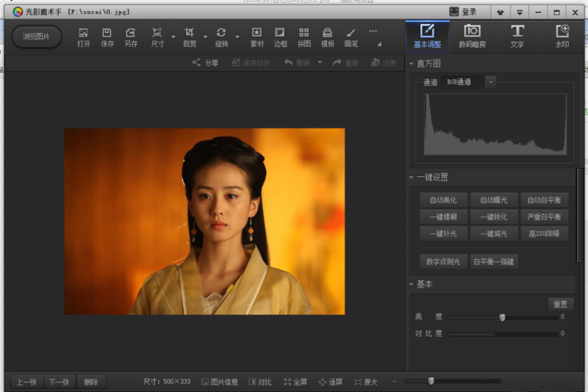The height and width of the screenshot is (392, 588).
Task: Save the picture using 保存
Action: coord(107,37)
